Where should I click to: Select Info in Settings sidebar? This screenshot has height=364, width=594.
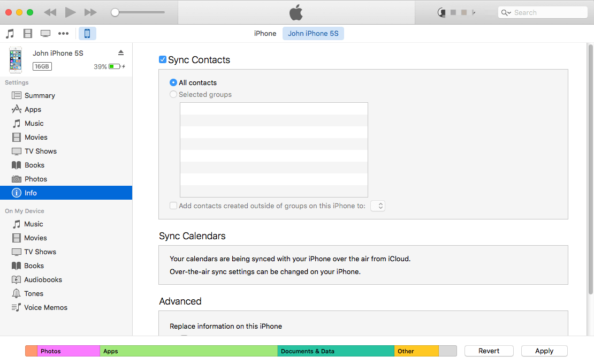[x=66, y=193]
